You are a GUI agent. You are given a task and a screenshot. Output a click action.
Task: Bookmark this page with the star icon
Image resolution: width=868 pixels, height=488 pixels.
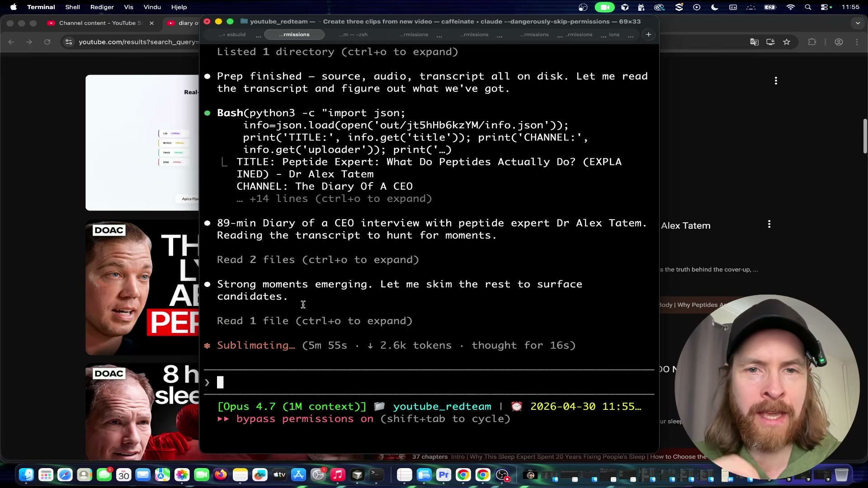(787, 42)
